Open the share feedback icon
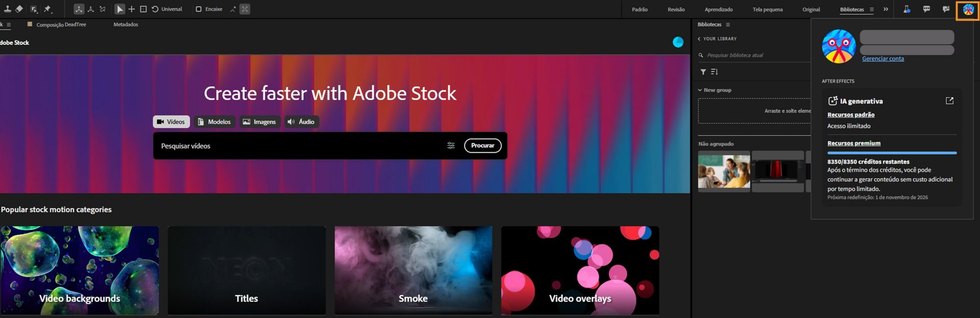Image resolution: width=980 pixels, height=318 pixels. pos(946,9)
